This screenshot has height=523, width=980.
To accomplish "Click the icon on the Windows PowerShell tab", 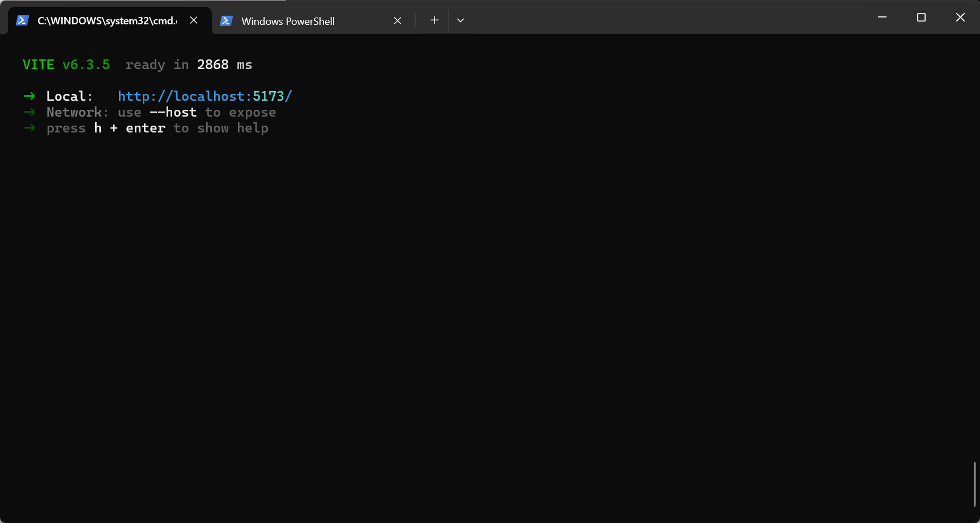I will point(226,21).
